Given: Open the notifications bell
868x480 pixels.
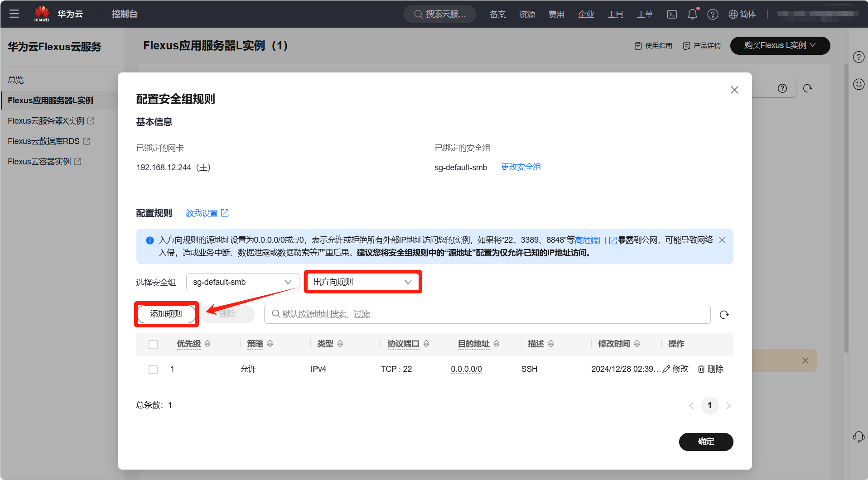Looking at the screenshot, I should pyautogui.click(x=692, y=14).
